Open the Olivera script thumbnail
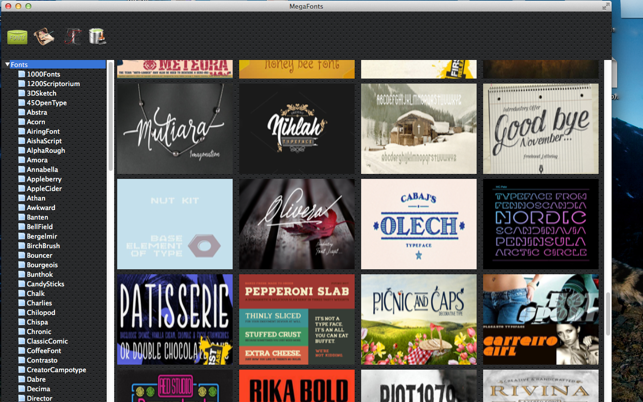 click(x=297, y=224)
